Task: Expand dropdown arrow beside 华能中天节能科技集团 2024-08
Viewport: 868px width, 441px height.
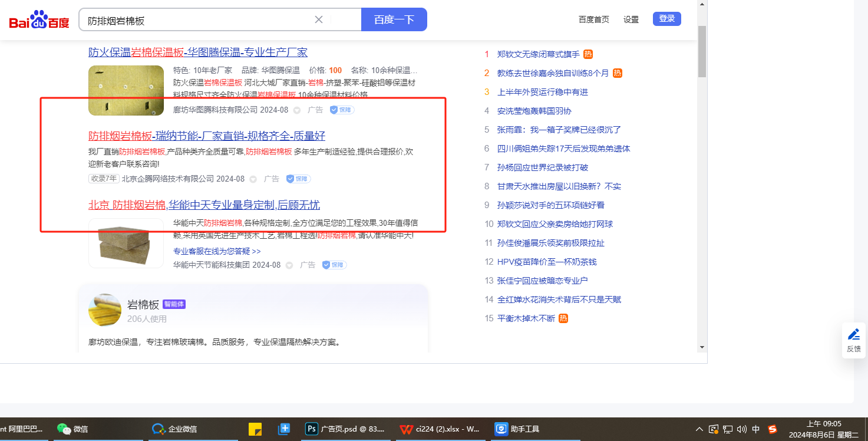Action: click(289, 265)
